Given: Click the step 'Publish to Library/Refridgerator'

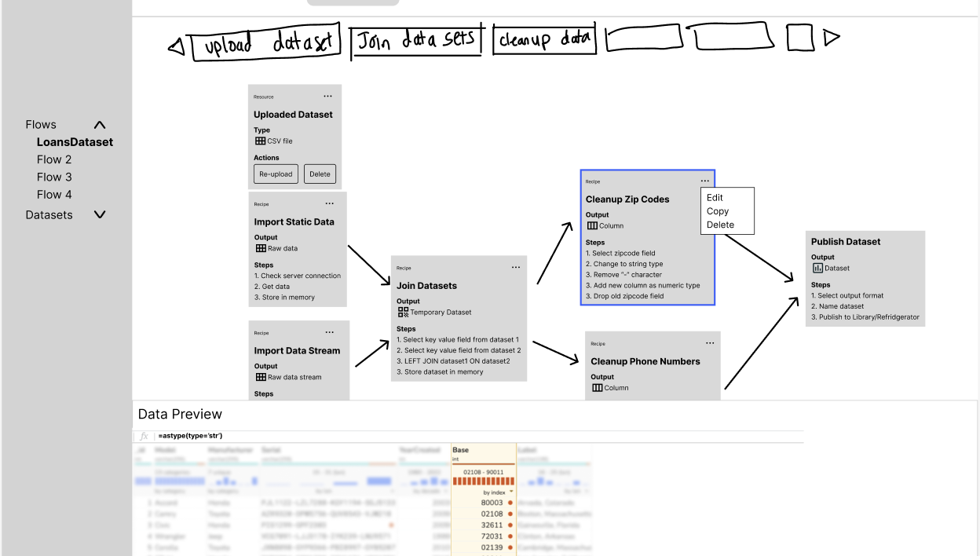Looking at the screenshot, I should [865, 317].
